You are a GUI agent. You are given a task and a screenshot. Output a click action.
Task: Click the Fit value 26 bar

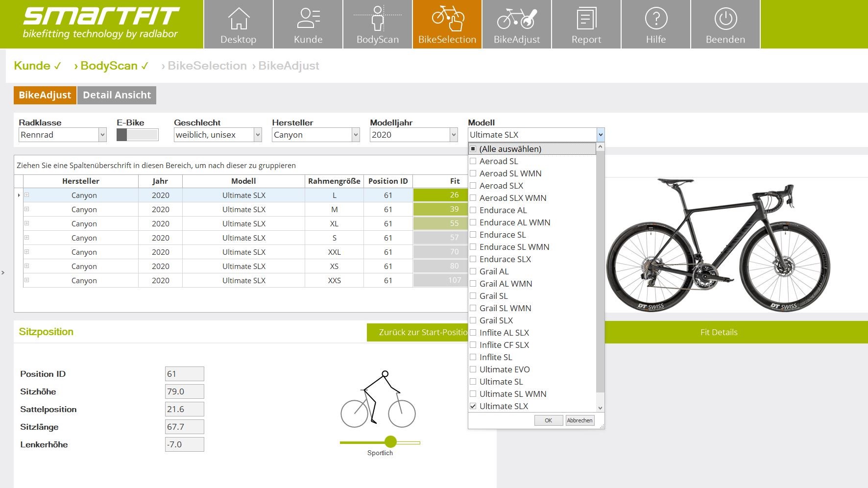[x=440, y=195]
